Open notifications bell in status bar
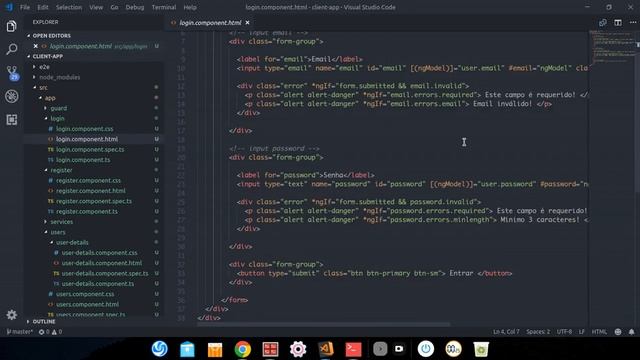 pyautogui.click(x=631, y=332)
